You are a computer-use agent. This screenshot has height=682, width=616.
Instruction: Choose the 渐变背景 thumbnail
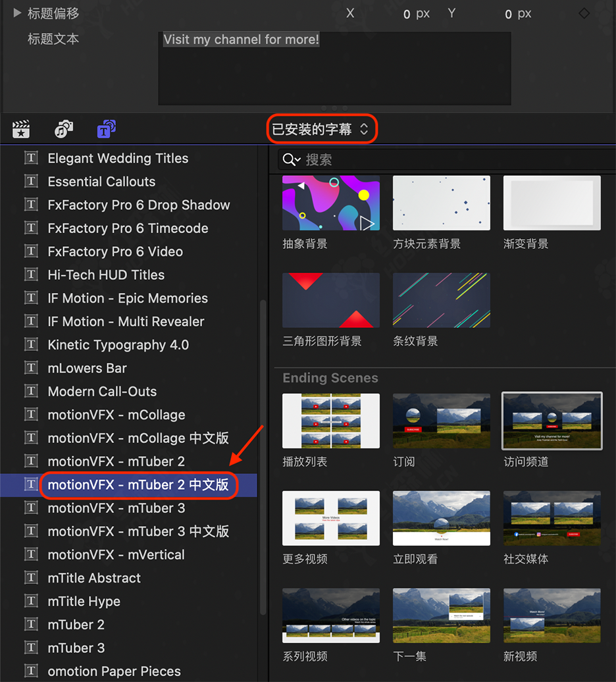click(552, 203)
